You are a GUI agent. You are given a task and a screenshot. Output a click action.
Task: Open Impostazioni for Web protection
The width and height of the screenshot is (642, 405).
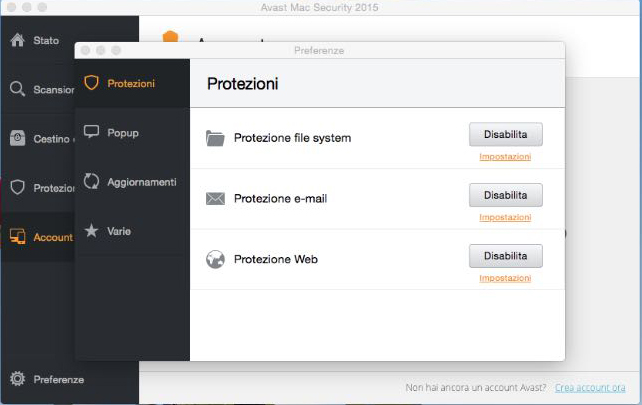point(505,278)
